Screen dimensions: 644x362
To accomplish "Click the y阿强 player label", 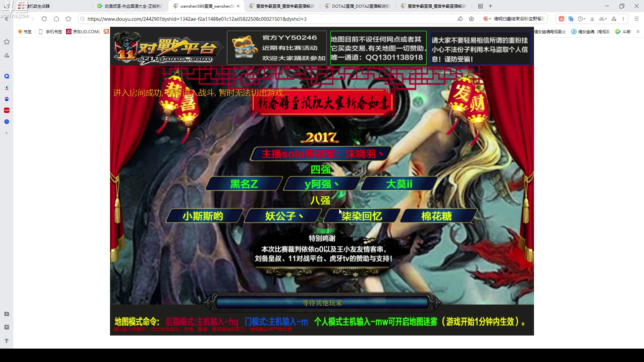I will point(321,184).
